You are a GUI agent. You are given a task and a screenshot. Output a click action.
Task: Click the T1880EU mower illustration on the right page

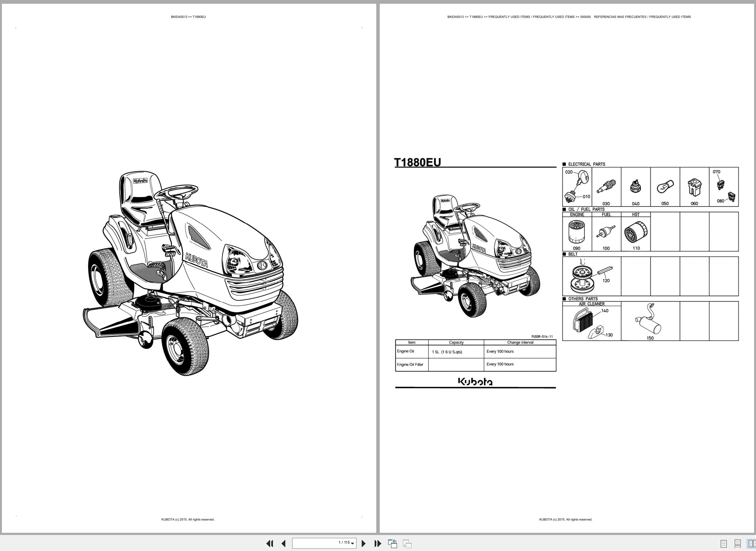[475, 256]
